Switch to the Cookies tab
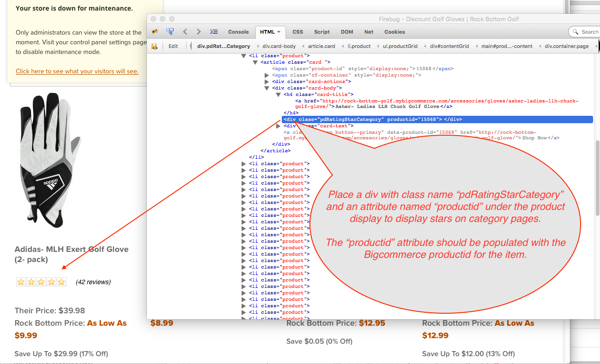Image resolution: width=600 pixels, height=364 pixels. click(394, 32)
